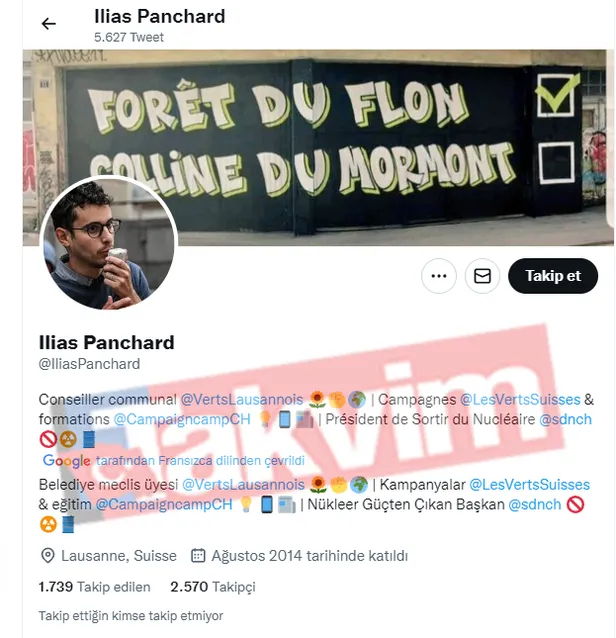Open @CampaigncampCH after eğitim

point(164,505)
